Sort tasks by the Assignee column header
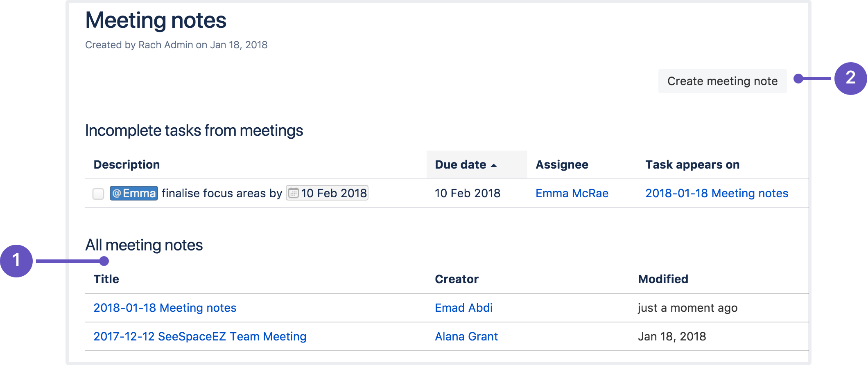Viewport: 868px width, 365px height. click(562, 164)
